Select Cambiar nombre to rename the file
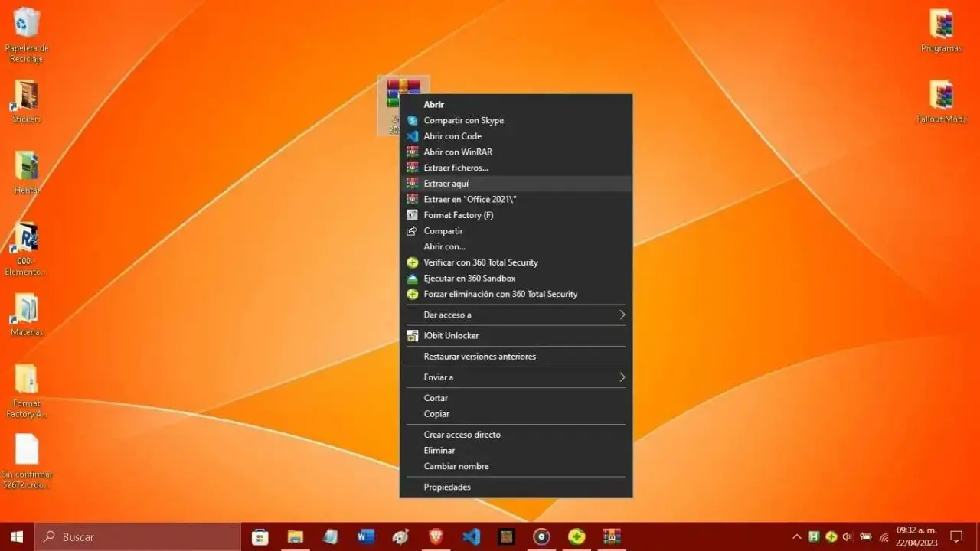The image size is (980, 551). point(456,466)
